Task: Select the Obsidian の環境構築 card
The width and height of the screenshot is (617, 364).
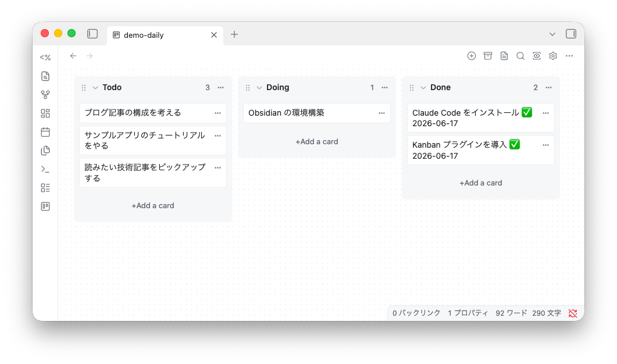Action: [317, 113]
